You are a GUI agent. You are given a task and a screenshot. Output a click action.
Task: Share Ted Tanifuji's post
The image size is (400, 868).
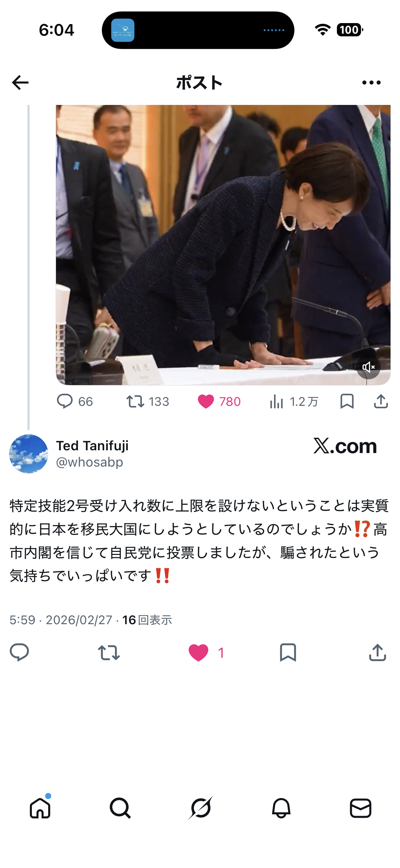click(x=377, y=652)
